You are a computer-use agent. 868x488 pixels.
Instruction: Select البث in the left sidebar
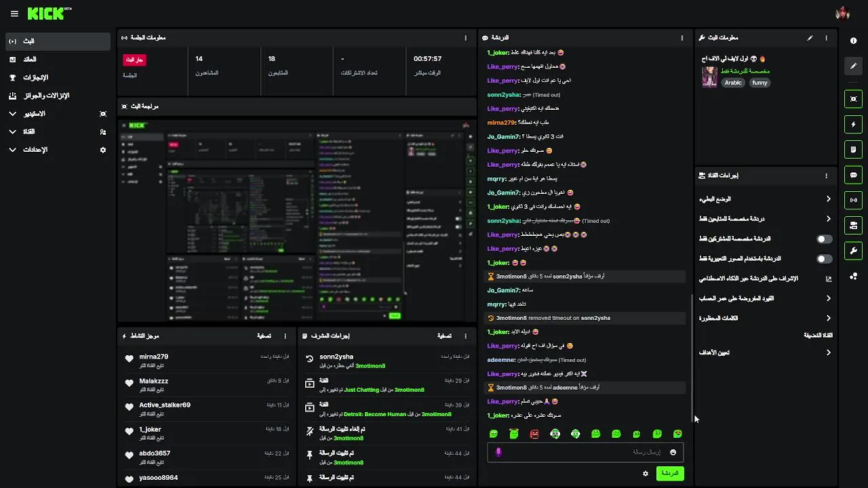[x=57, y=41]
